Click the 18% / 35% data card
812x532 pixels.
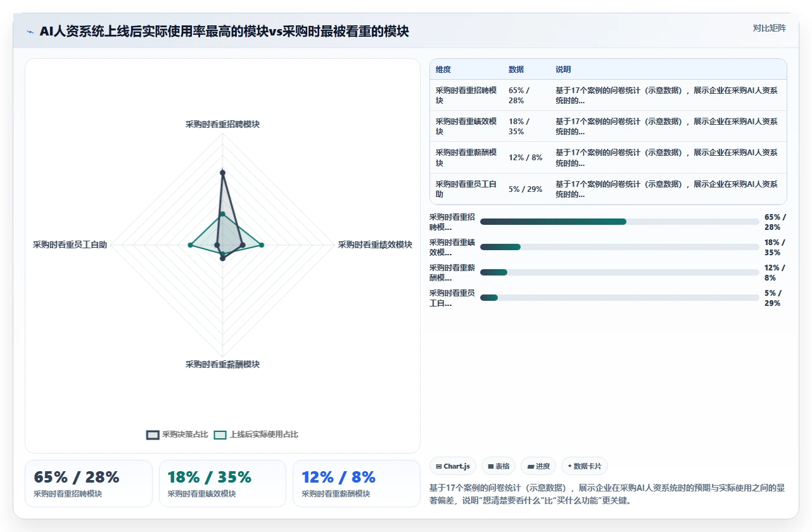tap(222, 483)
